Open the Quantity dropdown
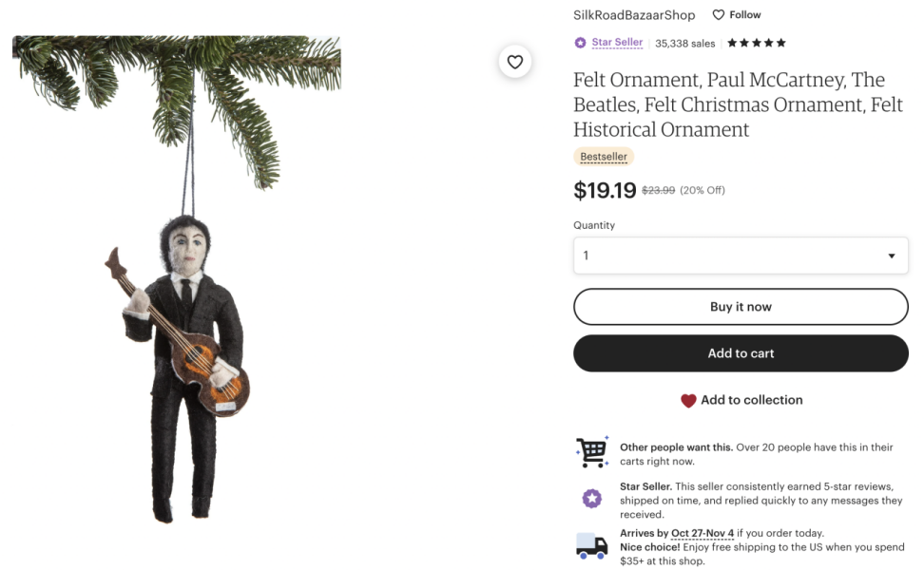This screenshot has width=924, height=570. click(x=740, y=255)
